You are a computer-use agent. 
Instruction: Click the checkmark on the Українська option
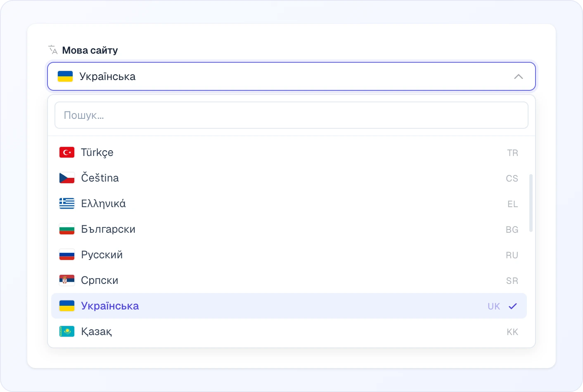[513, 306]
